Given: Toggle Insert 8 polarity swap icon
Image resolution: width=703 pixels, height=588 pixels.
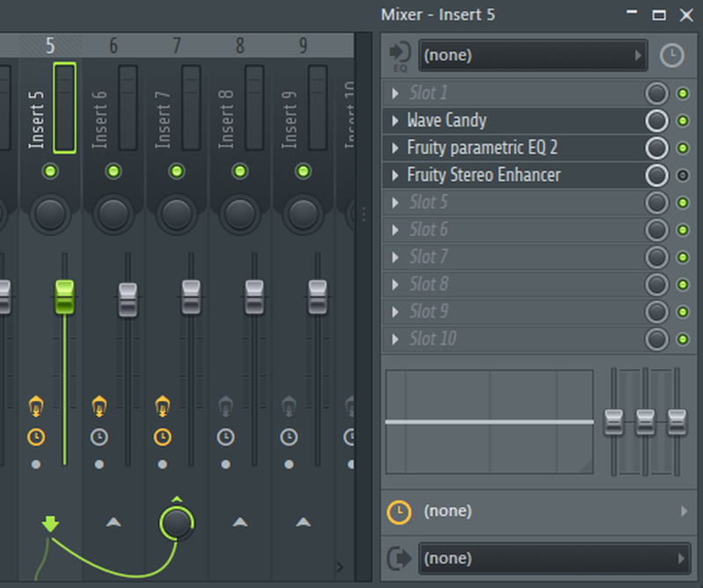Looking at the screenshot, I should pos(226,406).
